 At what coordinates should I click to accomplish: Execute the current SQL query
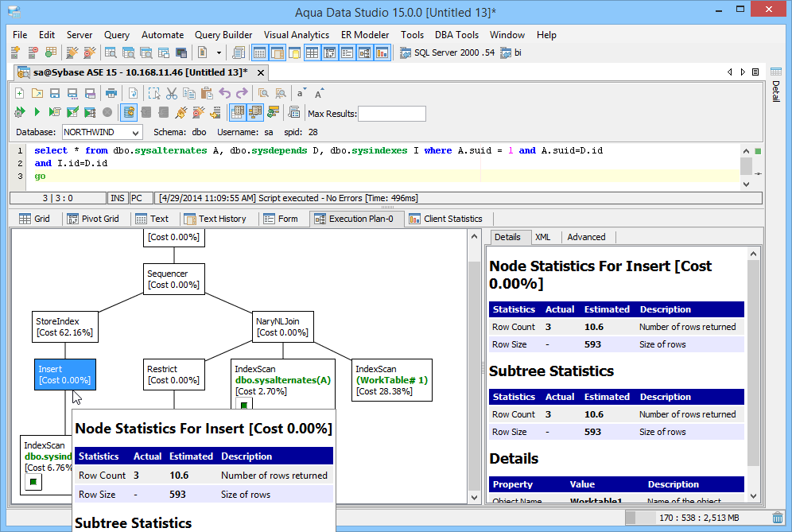[36, 112]
